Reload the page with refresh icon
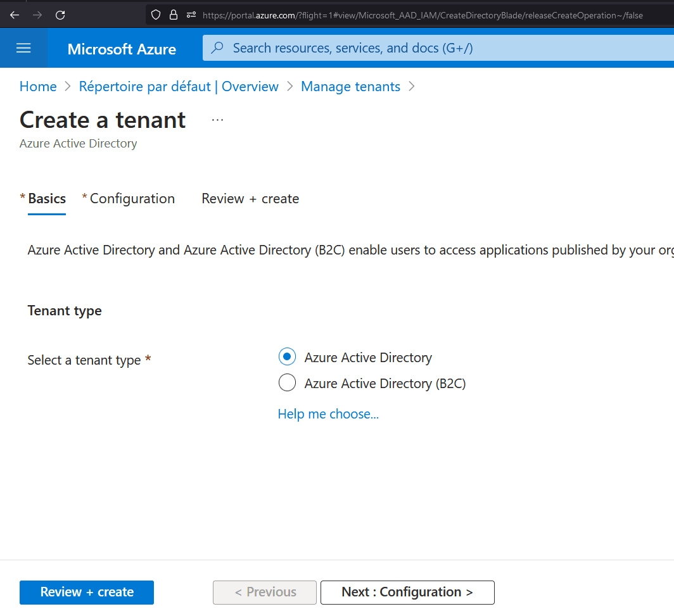Image resolution: width=674 pixels, height=616 pixels. click(60, 15)
